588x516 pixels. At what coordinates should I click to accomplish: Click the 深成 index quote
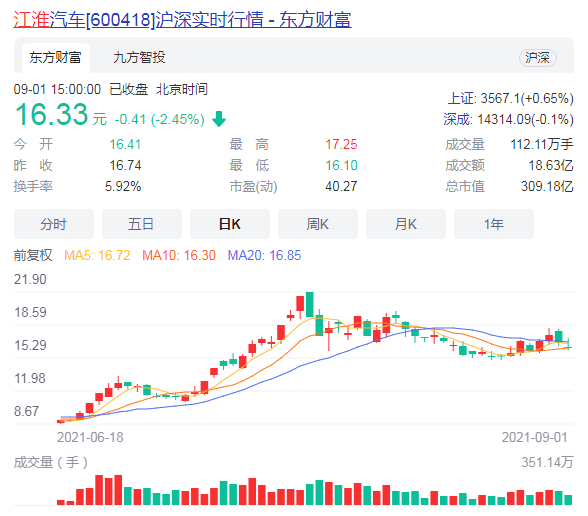coord(508,120)
